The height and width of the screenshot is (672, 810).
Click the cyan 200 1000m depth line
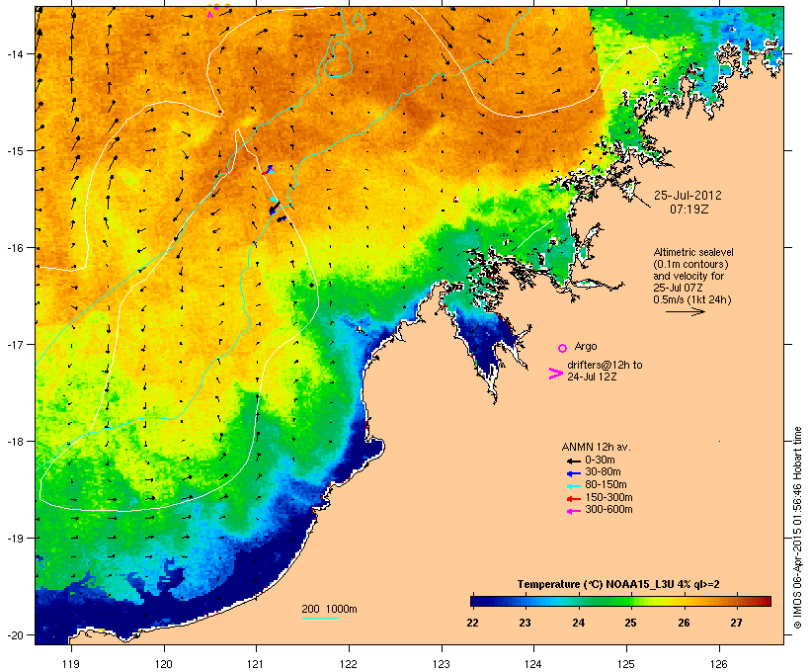(320, 618)
